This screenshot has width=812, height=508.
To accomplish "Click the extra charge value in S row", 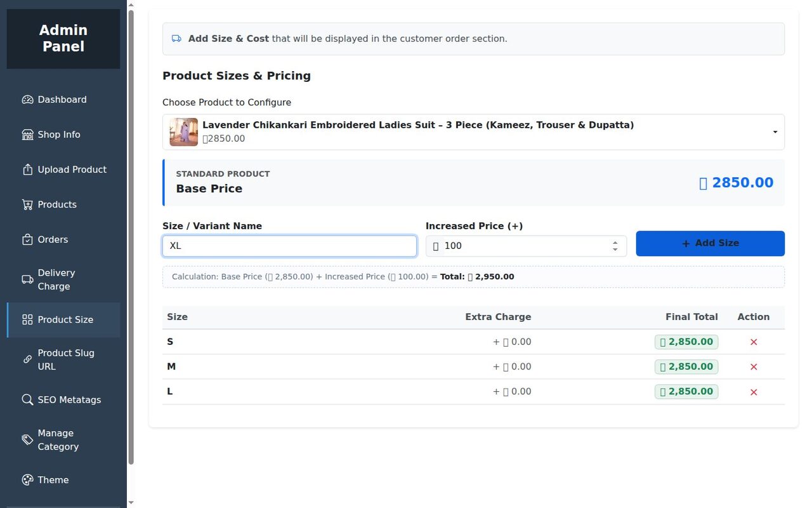I will tap(512, 342).
